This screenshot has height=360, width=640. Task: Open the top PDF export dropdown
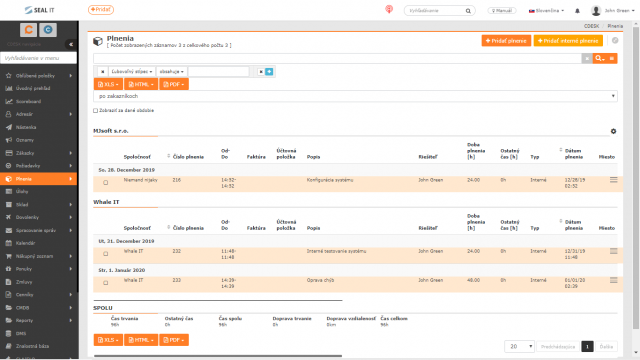(173, 84)
